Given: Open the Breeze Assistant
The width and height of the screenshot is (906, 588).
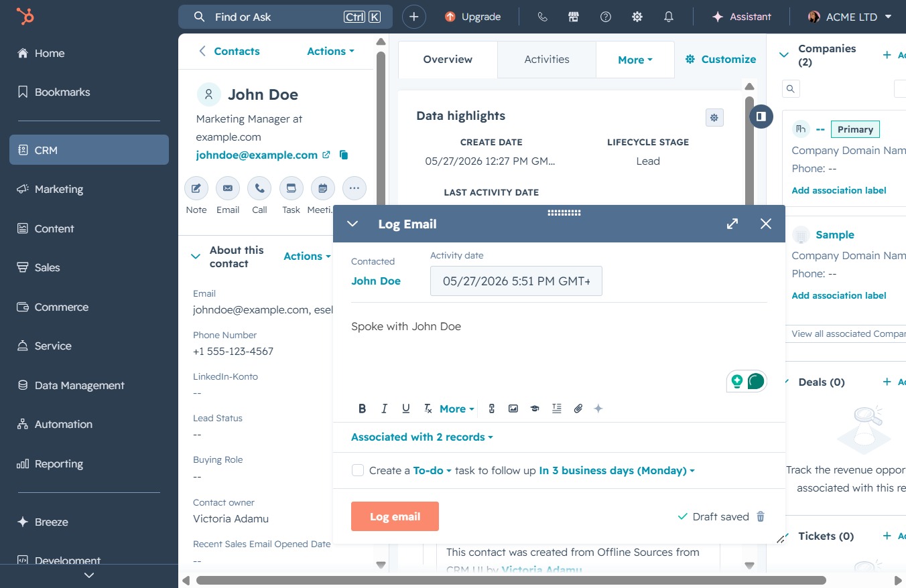Looking at the screenshot, I should pos(741,17).
